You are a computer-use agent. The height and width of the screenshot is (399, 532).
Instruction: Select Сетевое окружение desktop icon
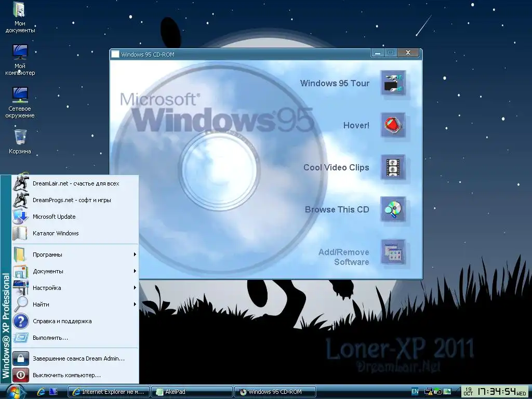pyautogui.click(x=20, y=103)
